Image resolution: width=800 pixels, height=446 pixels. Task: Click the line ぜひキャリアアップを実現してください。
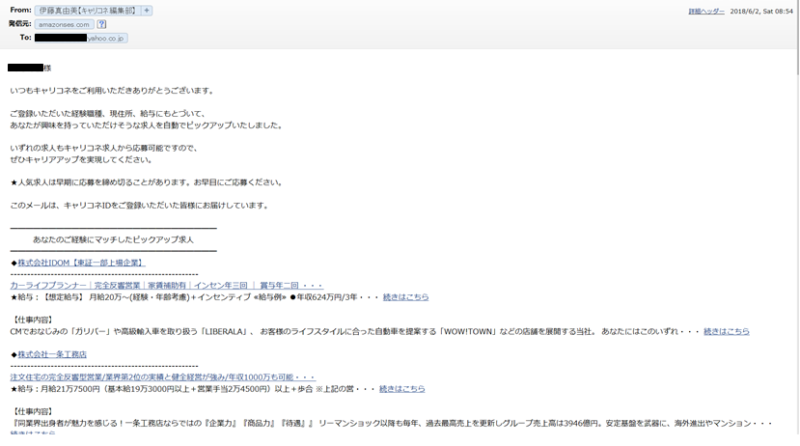[82, 159]
